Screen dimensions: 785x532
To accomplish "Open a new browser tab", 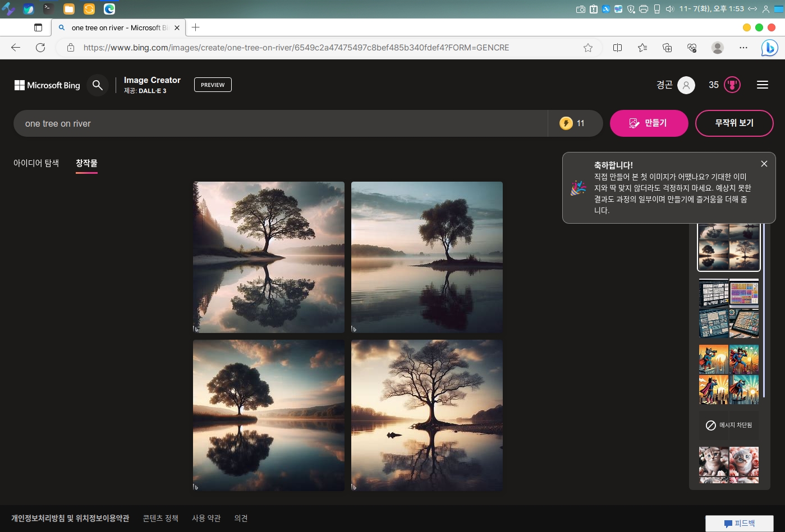I will click(195, 27).
